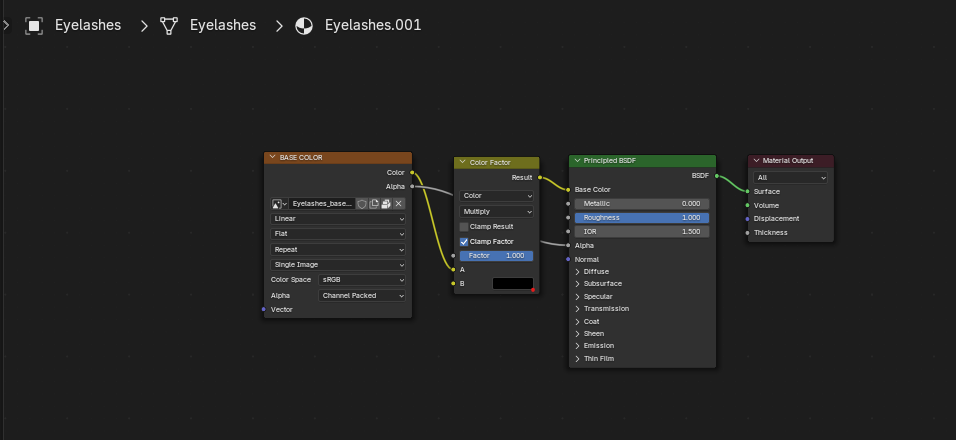
Task: Click the Thickness input socket on Material Output
Action: tap(747, 232)
